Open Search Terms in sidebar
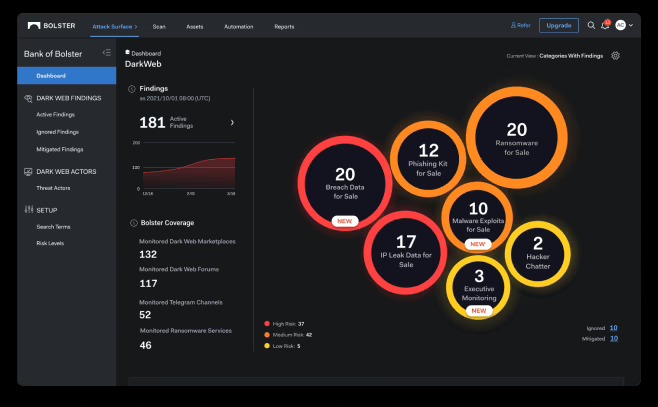The height and width of the screenshot is (407, 658). coord(53,227)
